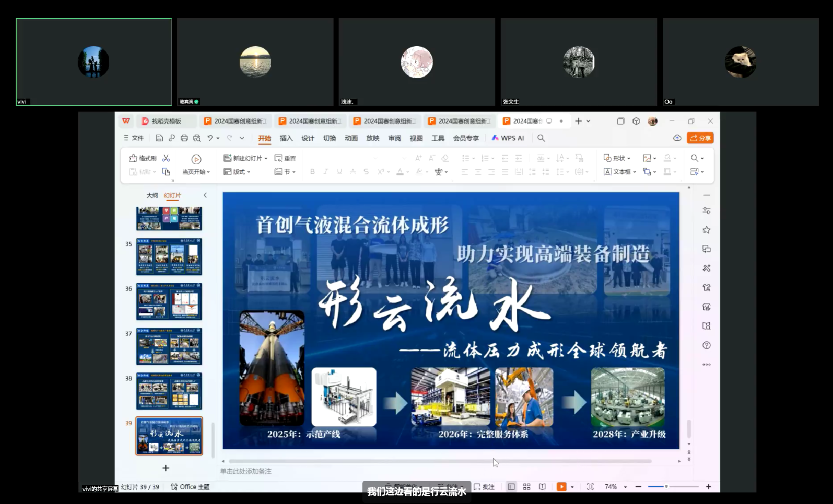The image size is (833, 504).
Task: Click the Undo arrow icon
Action: pyautogui.click(x=210, y=138)
